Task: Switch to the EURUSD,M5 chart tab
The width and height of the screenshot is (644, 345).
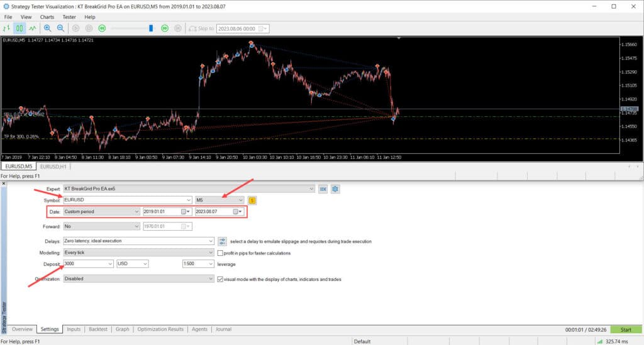Action: (x=18, y=167)
